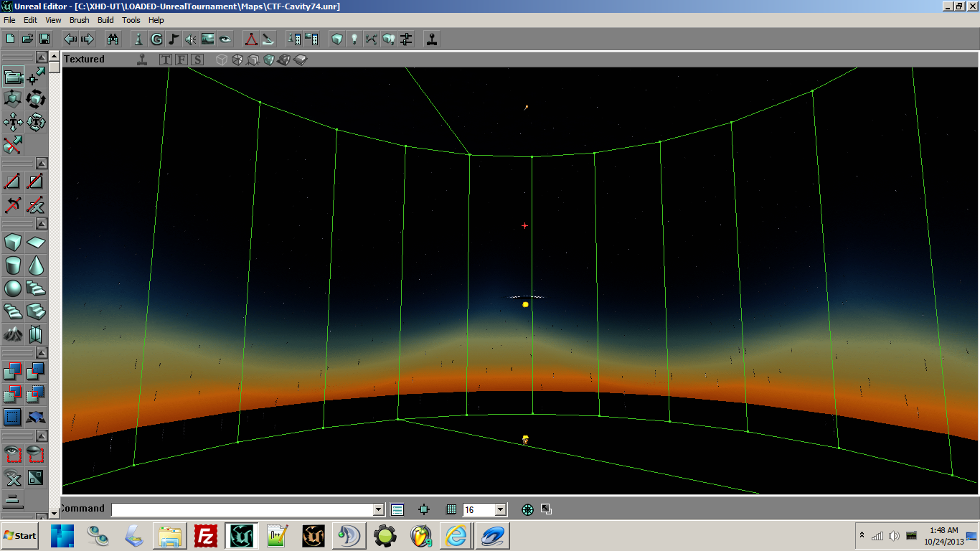The image size is (980, 551).
Task: Redo with the right arrow toolbar icon
Action: pyautogui.click(x=88, y=39)
